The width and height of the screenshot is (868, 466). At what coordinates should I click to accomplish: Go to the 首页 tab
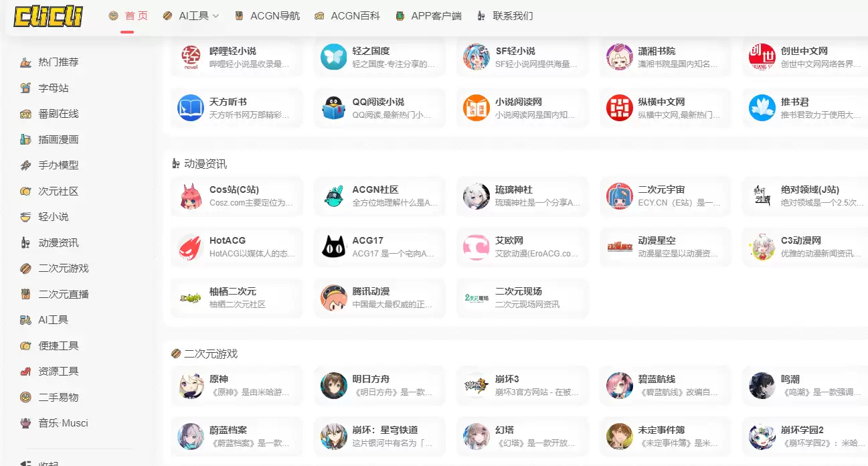pos(128,15)
